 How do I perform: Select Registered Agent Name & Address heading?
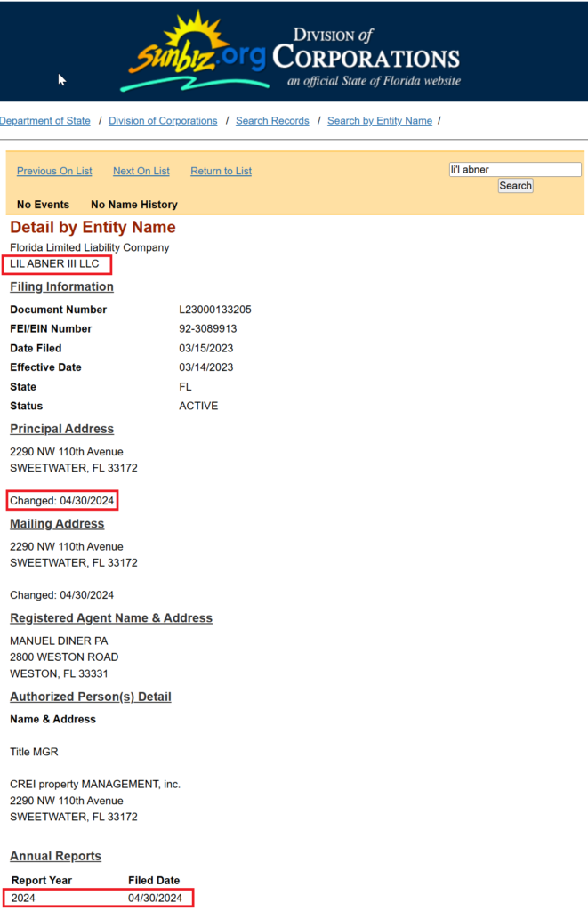point(111,618)
